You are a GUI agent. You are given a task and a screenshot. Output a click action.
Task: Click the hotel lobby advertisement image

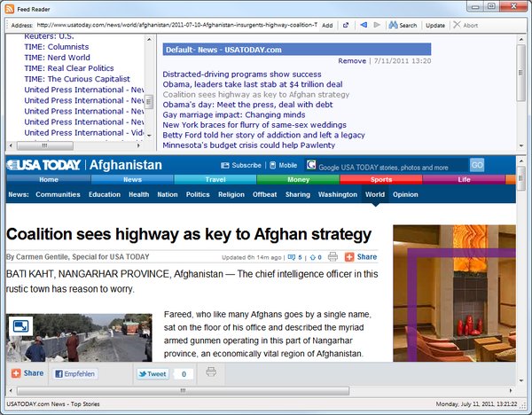pyautogui.click(x=454, y=294)
